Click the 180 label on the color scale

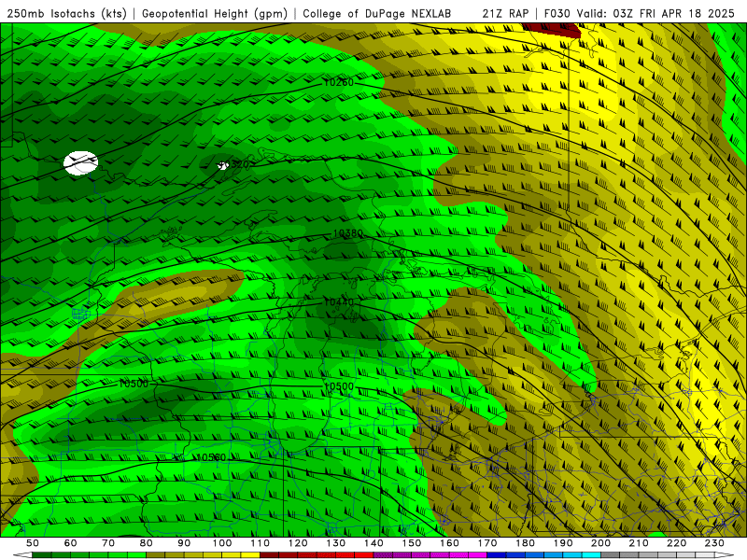(525, 543)
